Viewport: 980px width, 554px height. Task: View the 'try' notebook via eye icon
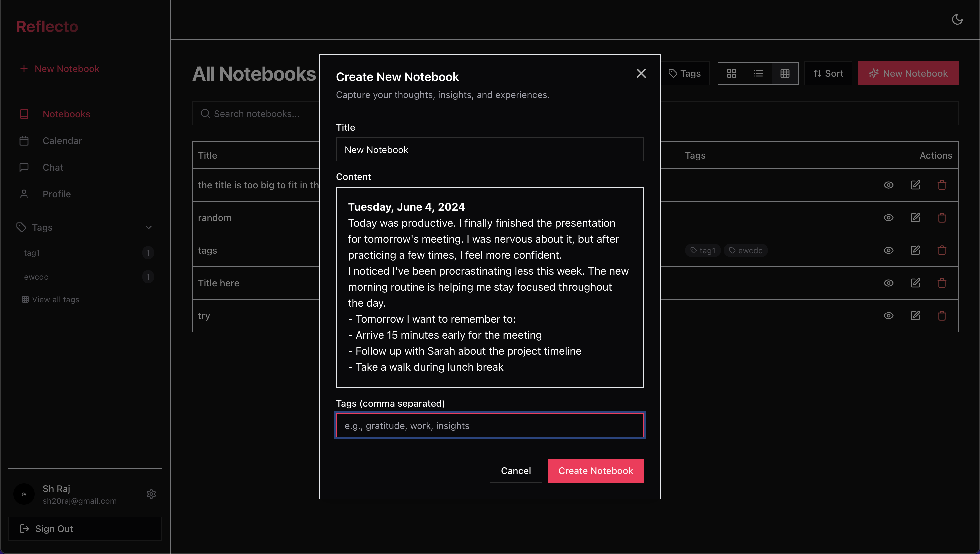[888, 316]
